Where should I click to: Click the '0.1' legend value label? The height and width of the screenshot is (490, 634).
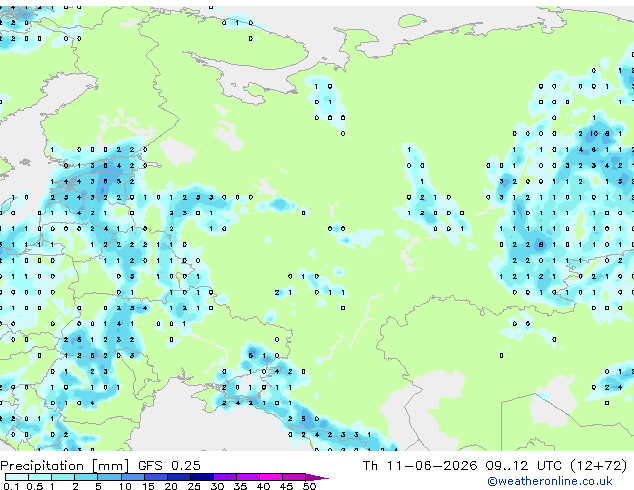click(11, 486)
